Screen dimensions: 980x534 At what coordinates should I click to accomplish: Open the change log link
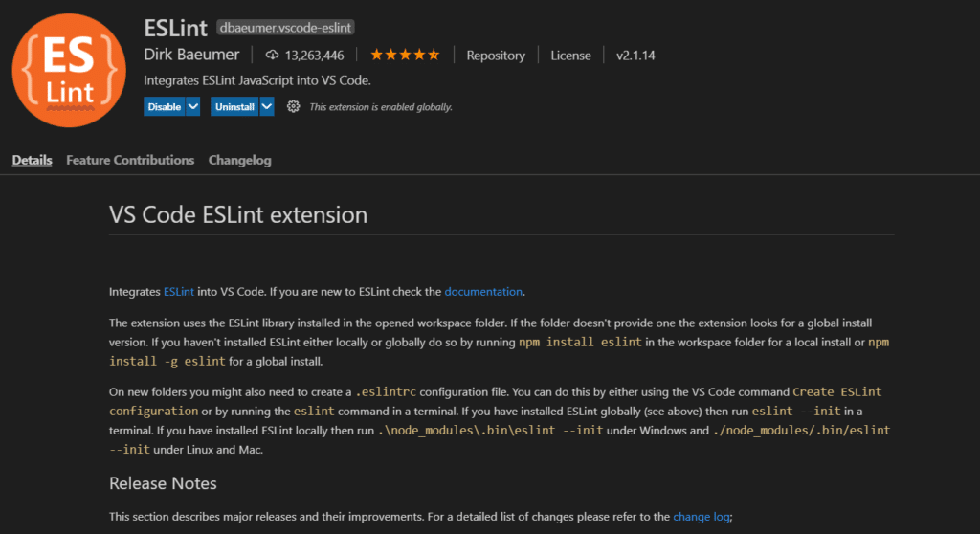click(702, 517)
